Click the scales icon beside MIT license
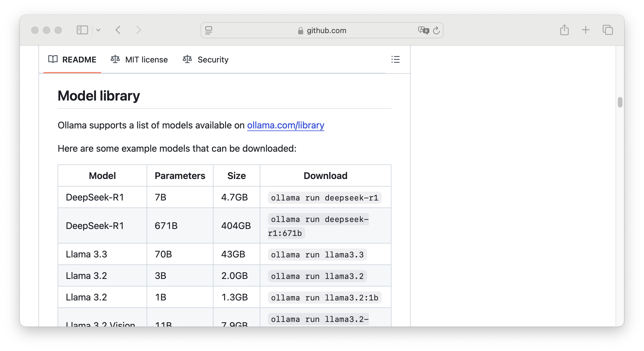The width and height of the screenshot is (644, 351). pyautogui.click(x=115, y=59)
